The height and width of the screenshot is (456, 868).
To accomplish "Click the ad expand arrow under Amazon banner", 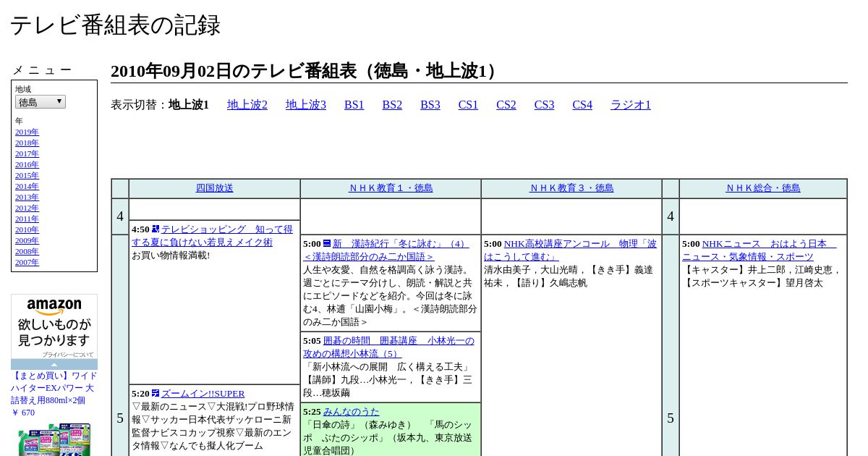I will (54, 364).
